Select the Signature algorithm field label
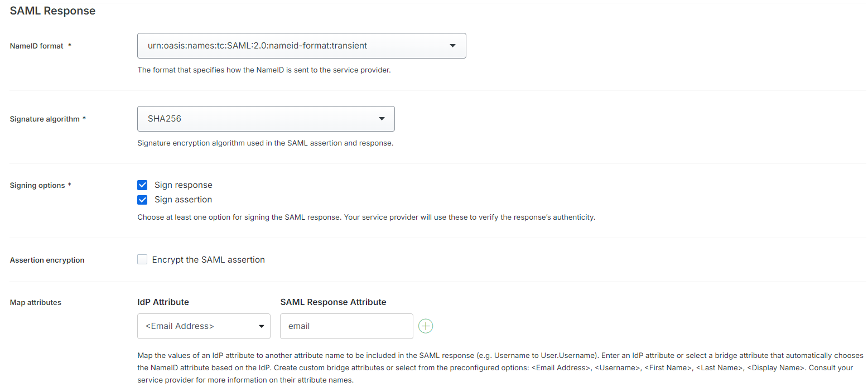Image resolution: width=868 pixels, height=392 pixels. [x=45, y=119]
